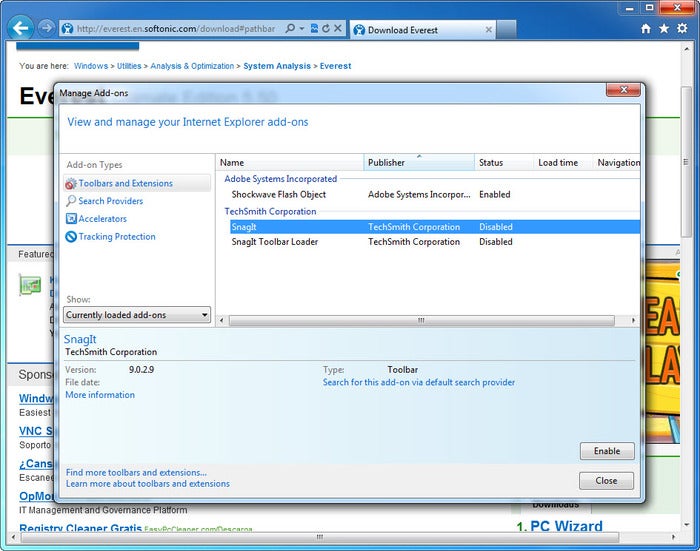Select Tracking Protection add-on type
This screenshot has width=700, height=551.
tap(117, 237)
